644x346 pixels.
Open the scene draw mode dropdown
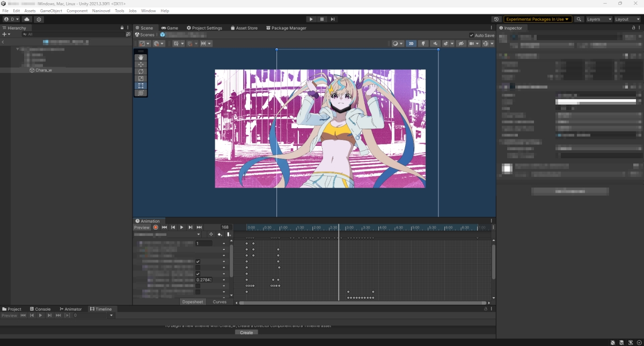[x=398, y=43]
